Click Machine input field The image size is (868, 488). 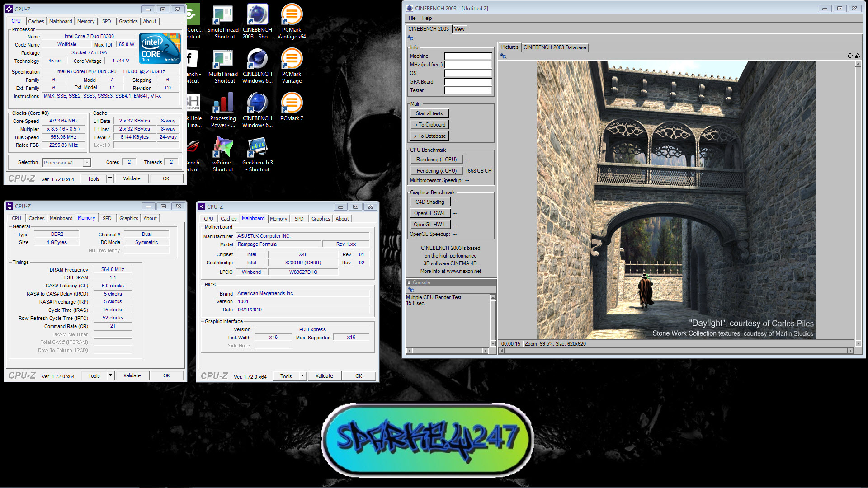click(468, 56)
